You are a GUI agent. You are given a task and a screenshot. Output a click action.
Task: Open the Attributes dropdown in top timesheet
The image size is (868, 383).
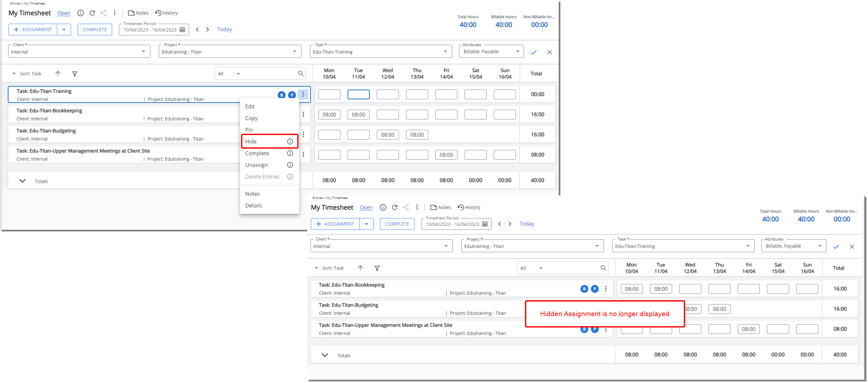pyautogui.click(x=491, y=52)
